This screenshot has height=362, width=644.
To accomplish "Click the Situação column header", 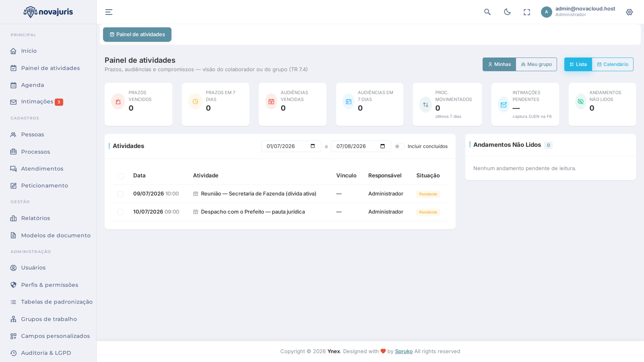I will pyautogui.click(x=428, y=175).
